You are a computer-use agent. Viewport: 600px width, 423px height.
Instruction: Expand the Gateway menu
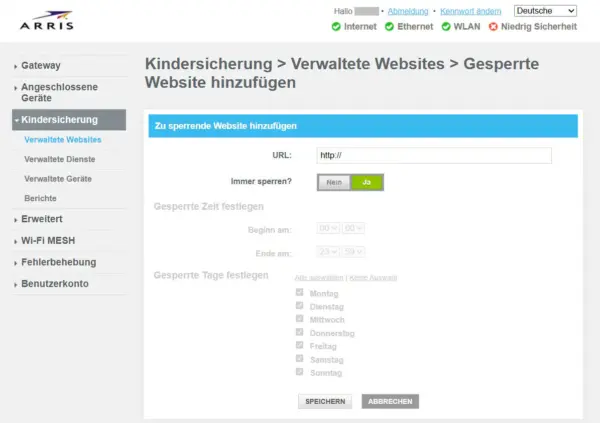[41, 65]
